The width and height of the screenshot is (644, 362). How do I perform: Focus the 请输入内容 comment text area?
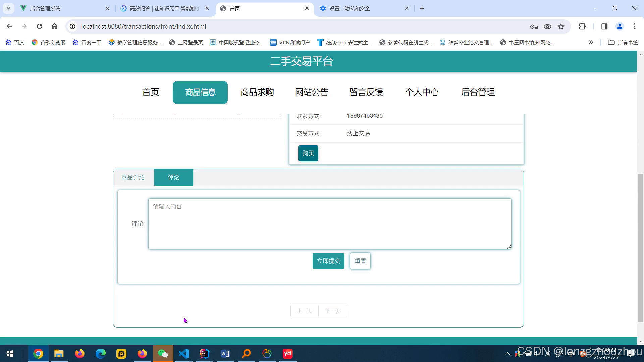[330, 224]
